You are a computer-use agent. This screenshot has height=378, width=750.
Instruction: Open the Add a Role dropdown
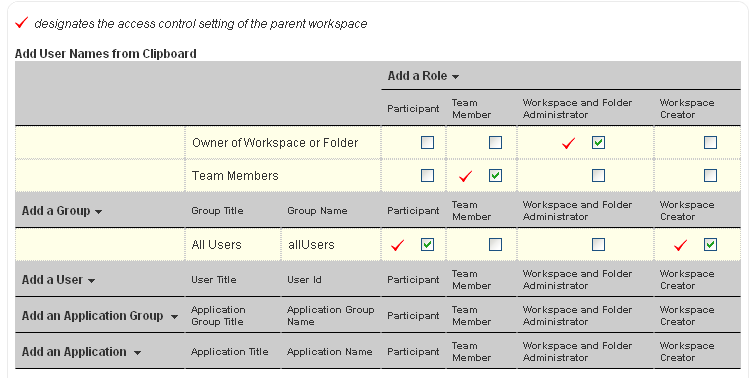423,76
